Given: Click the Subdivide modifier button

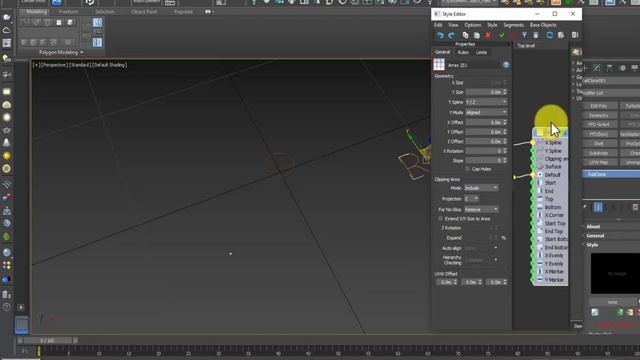Looking at the screenshot, I should click(x=599, y=153).
